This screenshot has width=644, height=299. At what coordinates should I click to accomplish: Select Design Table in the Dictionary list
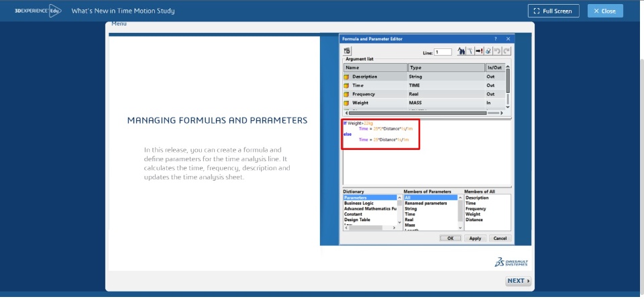pos(357,220)
